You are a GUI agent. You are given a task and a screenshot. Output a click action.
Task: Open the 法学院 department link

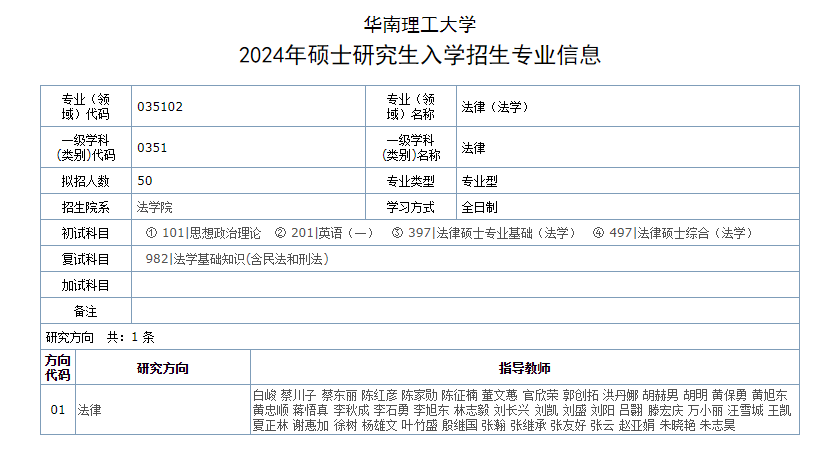(x=155, y=207)
